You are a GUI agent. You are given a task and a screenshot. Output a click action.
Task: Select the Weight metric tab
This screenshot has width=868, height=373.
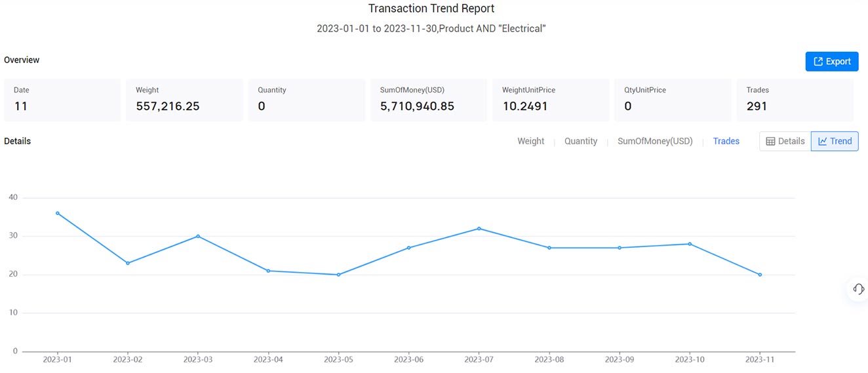click(530, 141)
